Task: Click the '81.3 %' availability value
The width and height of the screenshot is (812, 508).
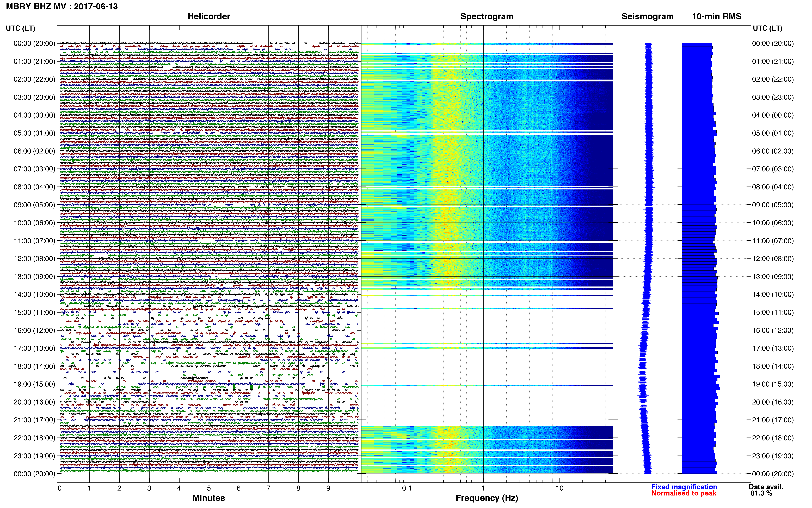Action: coord(762,494)
